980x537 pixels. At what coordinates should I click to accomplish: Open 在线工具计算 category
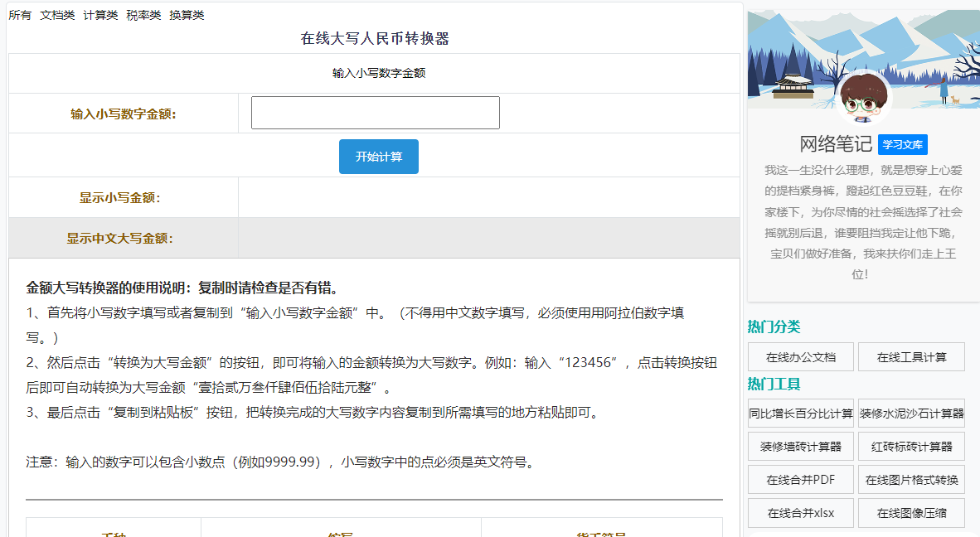click(911, 357)
